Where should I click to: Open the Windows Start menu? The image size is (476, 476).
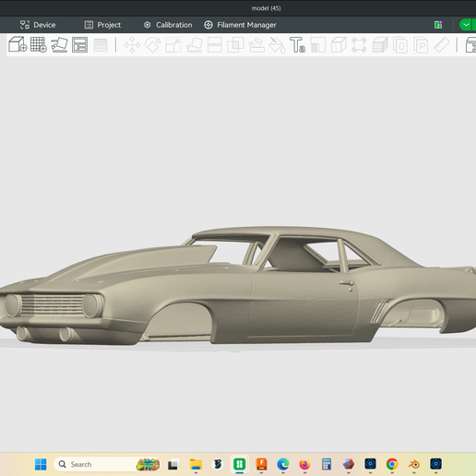pos(41,464)
